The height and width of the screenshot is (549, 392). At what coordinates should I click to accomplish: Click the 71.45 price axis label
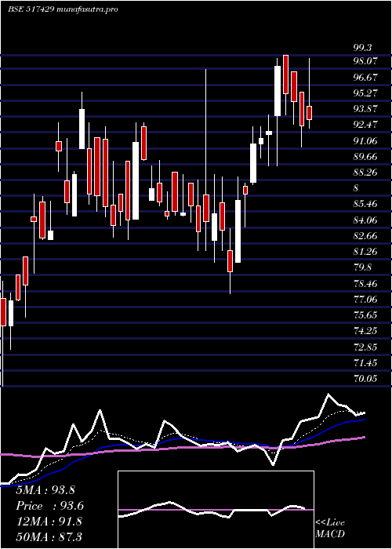coord(366,362)
